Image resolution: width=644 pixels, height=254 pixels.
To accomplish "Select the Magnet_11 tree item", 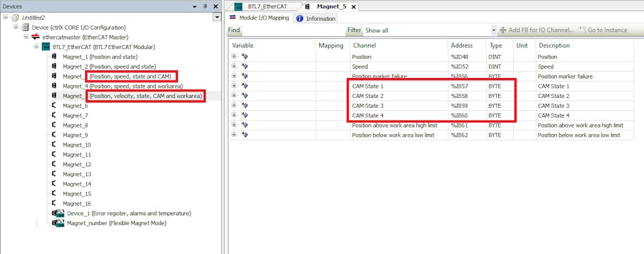I will [x=77, y=155].
